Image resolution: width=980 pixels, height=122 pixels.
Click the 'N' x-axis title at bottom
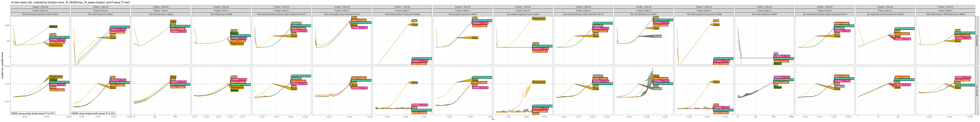[493, 120]
